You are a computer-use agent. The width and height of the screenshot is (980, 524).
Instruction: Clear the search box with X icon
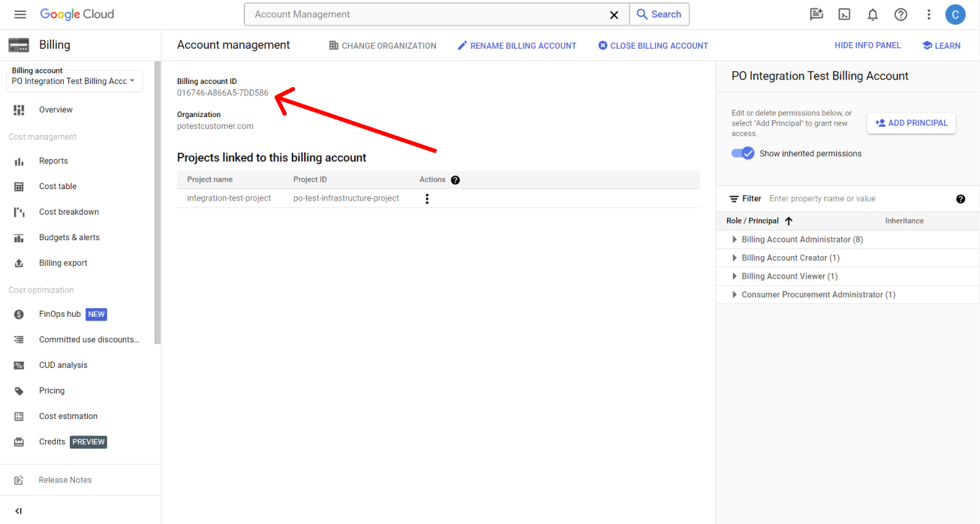click(x=614, y=14)
